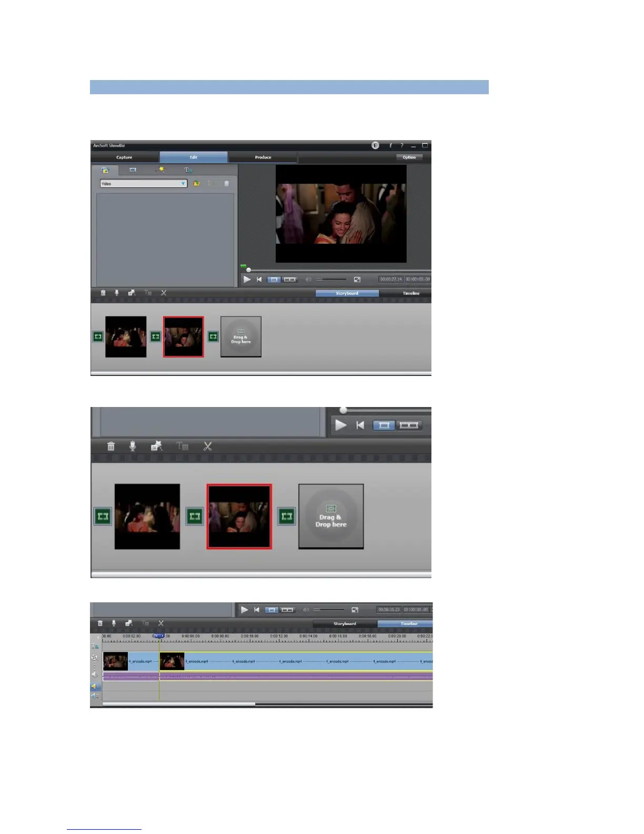Adjust volume slider in the full ShowBiz window
Viewport: 644px width, 834px height.
[331, 280]
